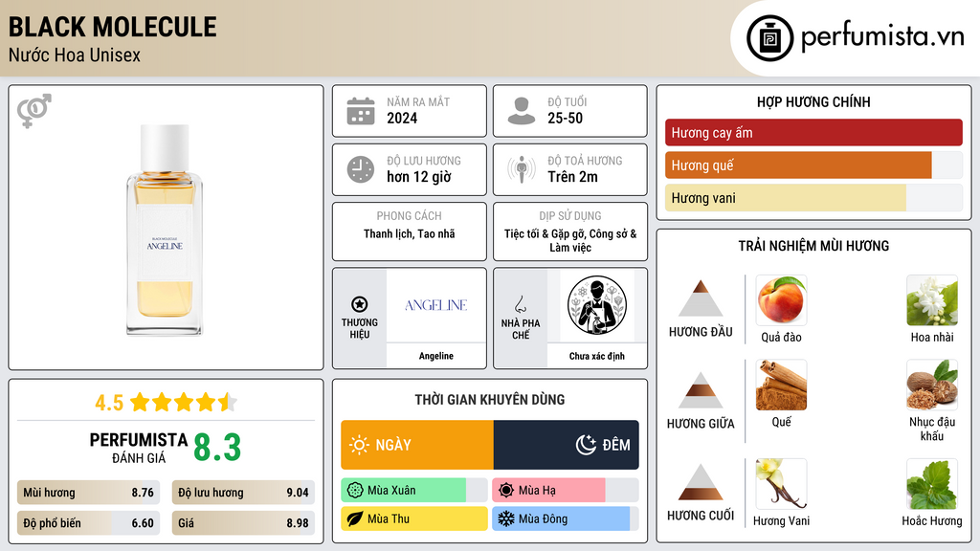The image size is (980, 551).
Task: Click the star badge icon above Thương hiệu
Action: click(360, 304)
